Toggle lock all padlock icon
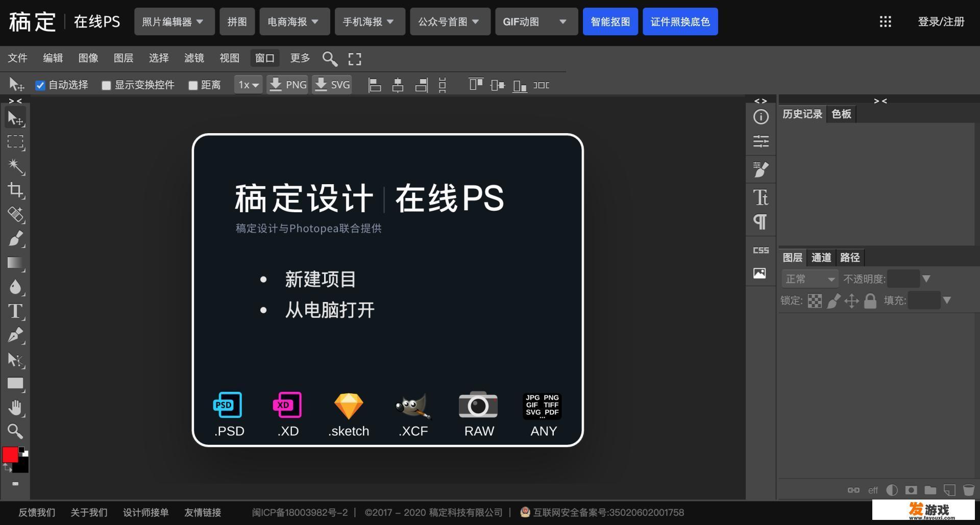Screen dimensions: 980x525 [x=870, y=301]
